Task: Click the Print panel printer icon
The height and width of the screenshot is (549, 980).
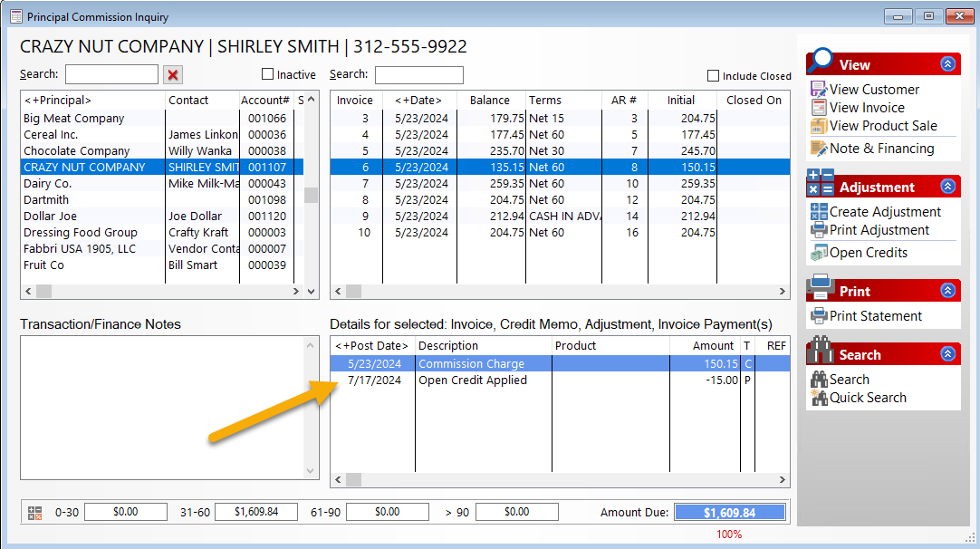Action: click(x=820, y=287)
